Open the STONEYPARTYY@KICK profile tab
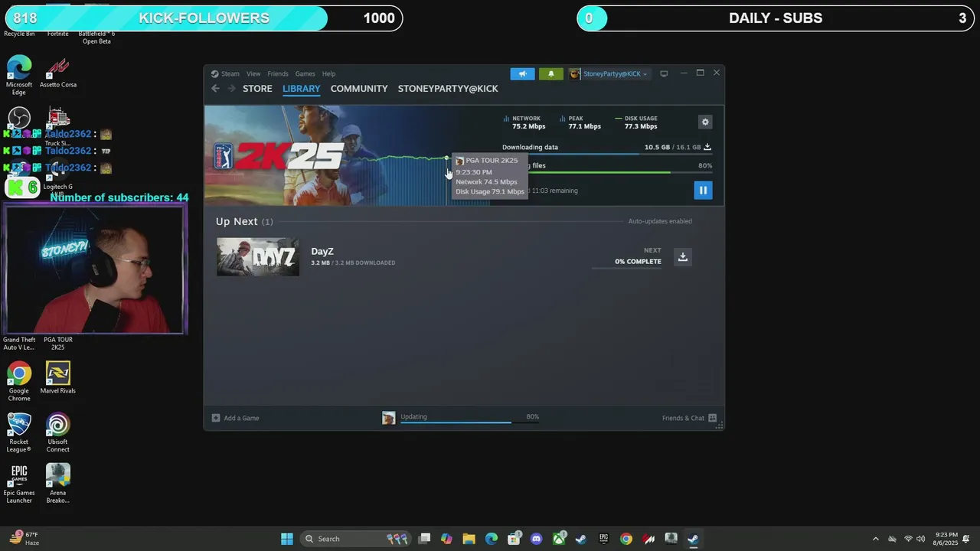Screen dimensions: 980x551 click(448, 89)
